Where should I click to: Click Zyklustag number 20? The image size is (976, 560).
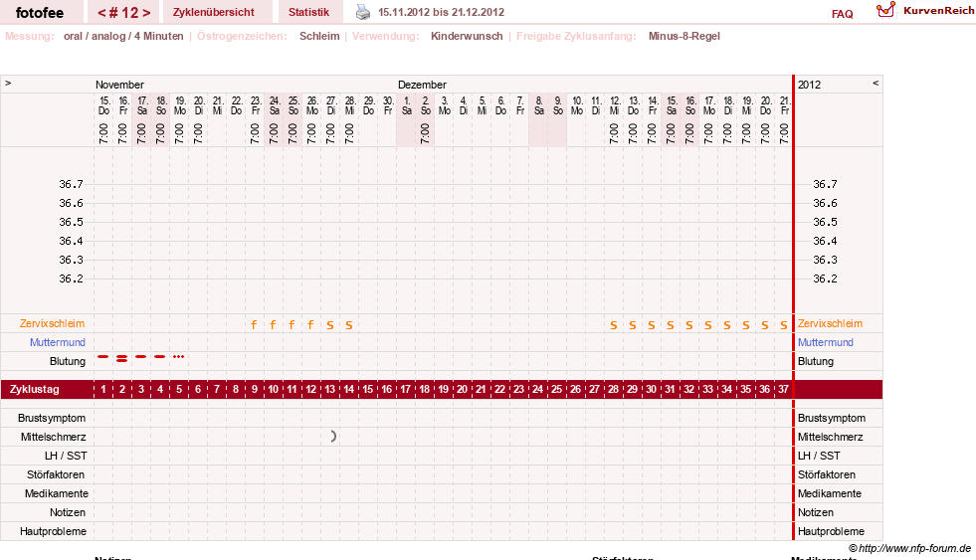(x=462, y=390)
